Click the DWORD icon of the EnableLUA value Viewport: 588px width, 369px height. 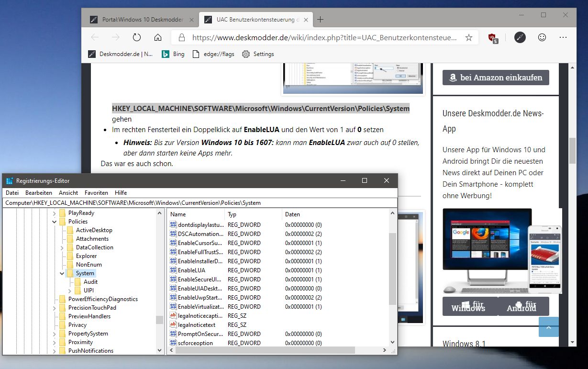click(173, 270)
